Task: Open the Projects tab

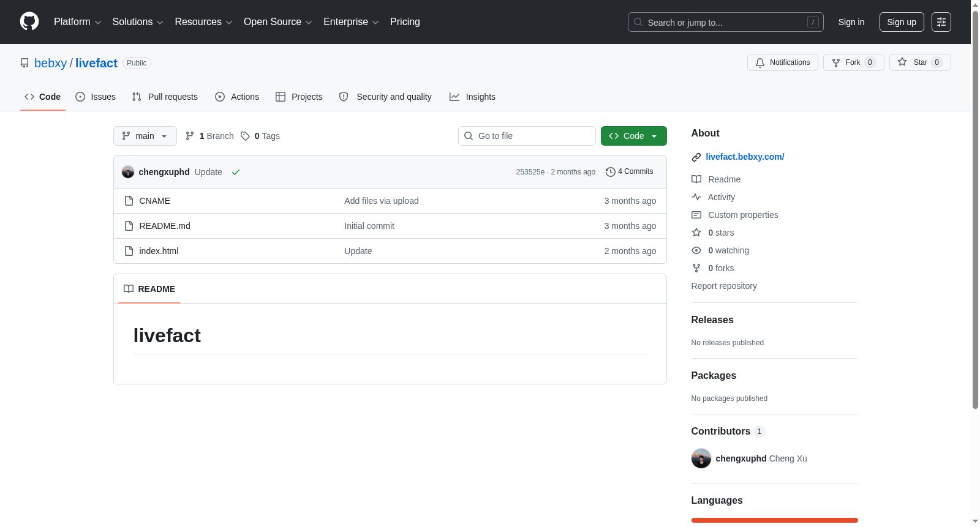Action: (299, 97)
